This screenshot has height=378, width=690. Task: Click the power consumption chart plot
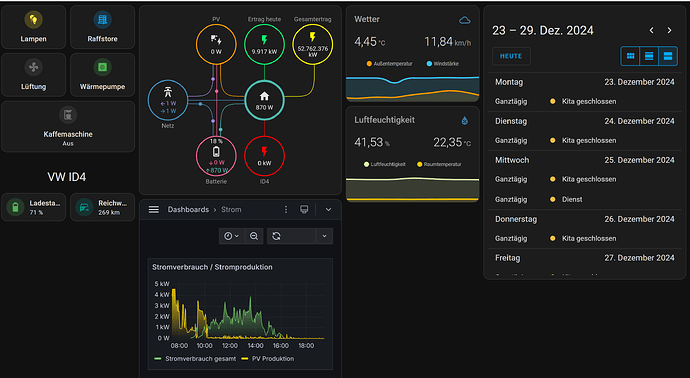point(248,311)
